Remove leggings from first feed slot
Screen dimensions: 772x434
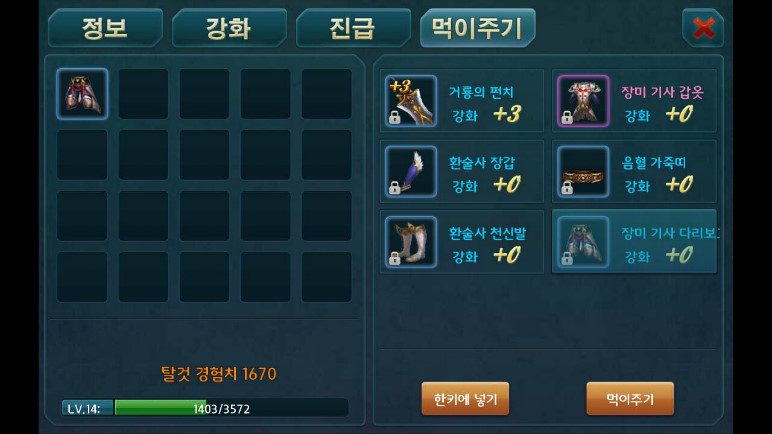point(82,94)
